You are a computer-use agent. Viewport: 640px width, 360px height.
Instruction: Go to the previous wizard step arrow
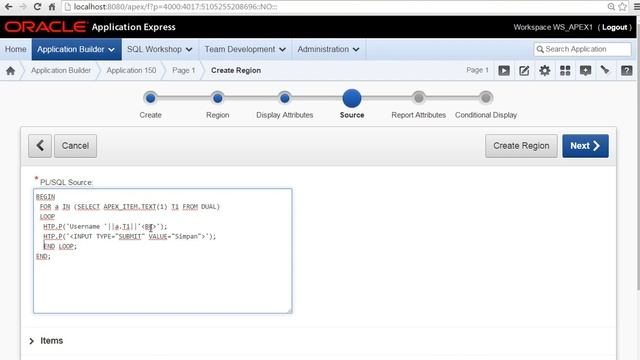40,146
